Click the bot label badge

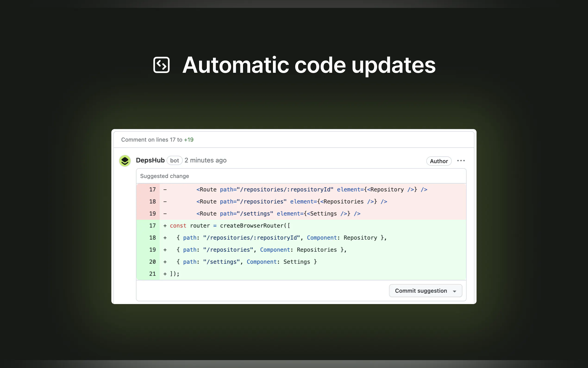click(174, 160)
